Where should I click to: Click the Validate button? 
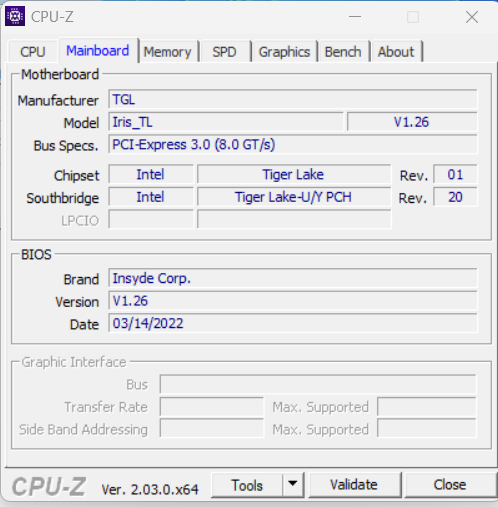pos(354,485)
